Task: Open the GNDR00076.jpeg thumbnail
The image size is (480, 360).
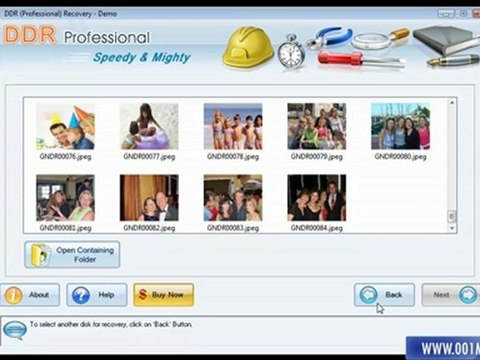Action: point(65,126)
